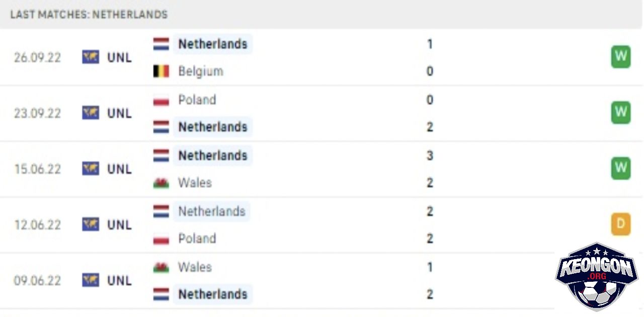Click the Last Matches: Netherlands header
This screenshot has height=317, width=644.
(x=89, y=14)
